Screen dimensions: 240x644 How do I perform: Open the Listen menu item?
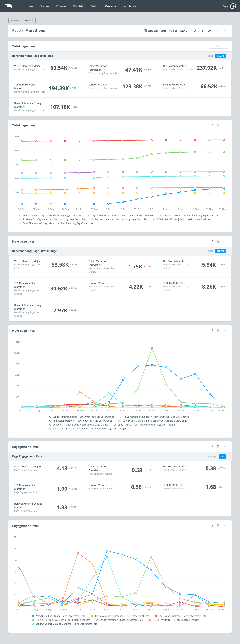[x=45, y=6]
